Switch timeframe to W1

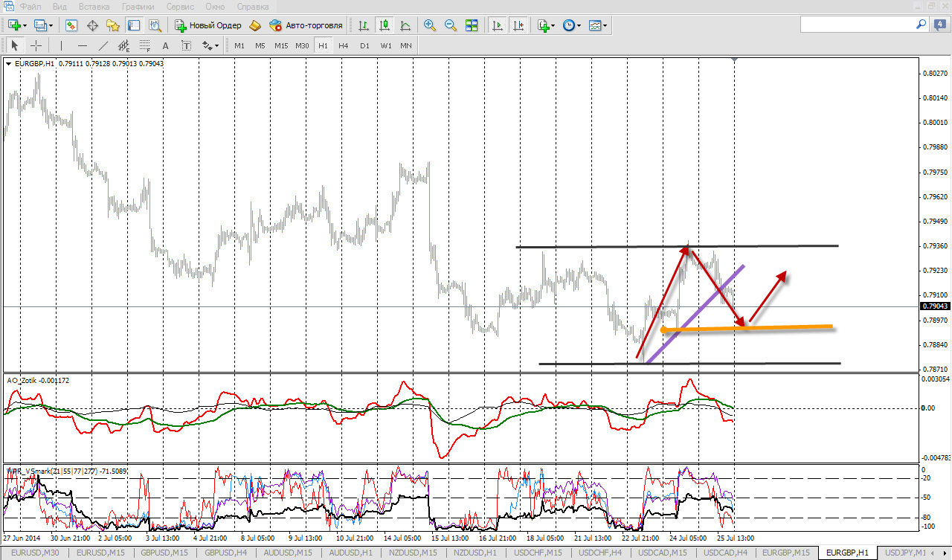tap(386, 45)
